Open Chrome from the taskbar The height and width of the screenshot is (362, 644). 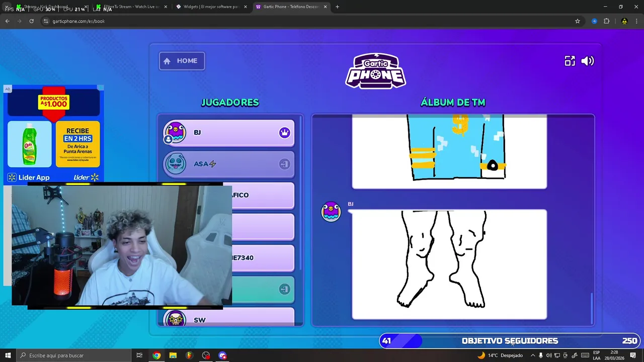click(156, 355)
